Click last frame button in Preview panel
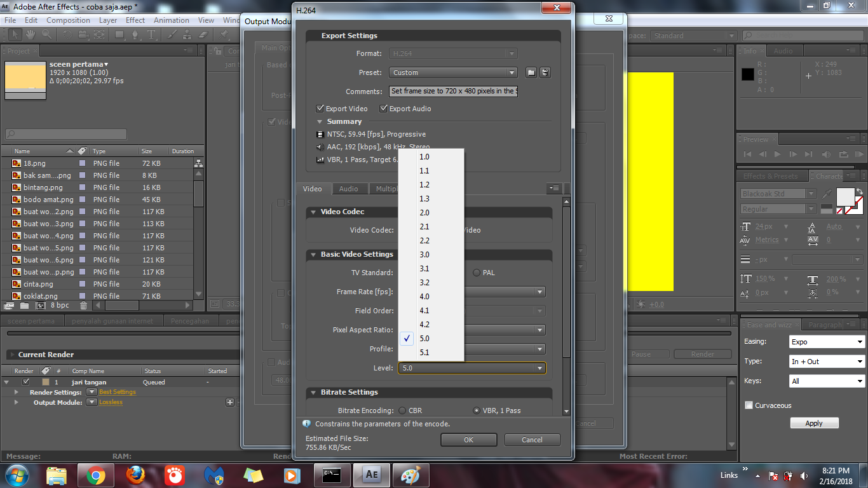 pos(808,154)
